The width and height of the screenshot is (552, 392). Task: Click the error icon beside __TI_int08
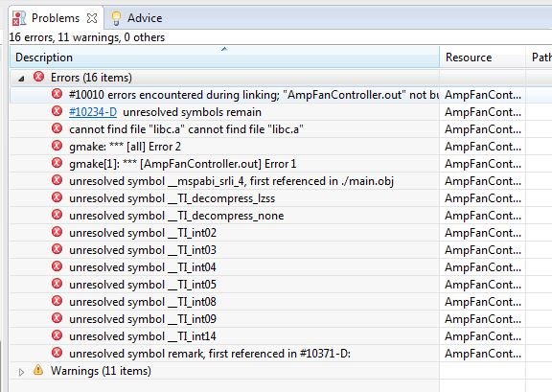[57, 301]
